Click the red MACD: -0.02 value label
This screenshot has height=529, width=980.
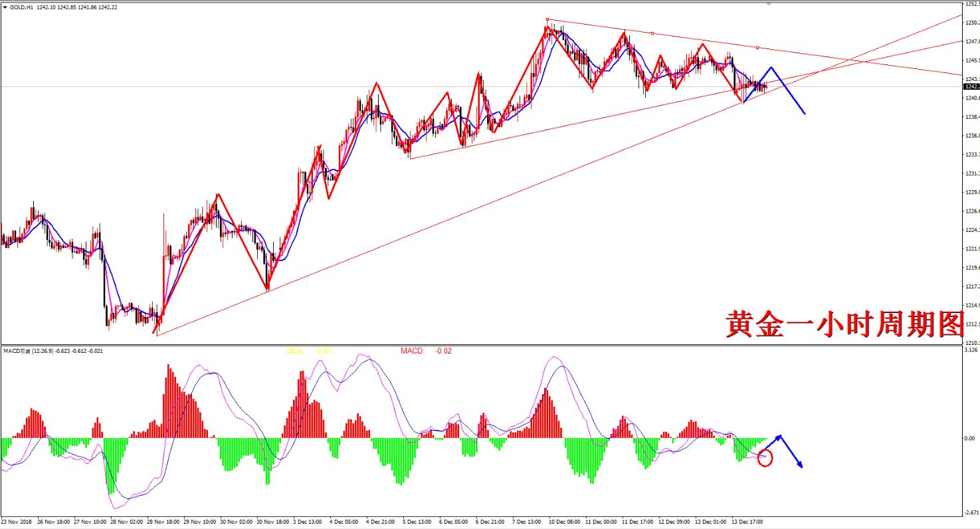tap(426, 350)
